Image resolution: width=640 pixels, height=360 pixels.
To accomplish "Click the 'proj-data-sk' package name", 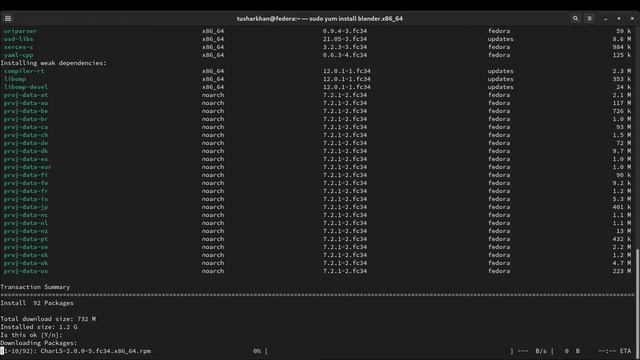I will [x=26, y=255].
